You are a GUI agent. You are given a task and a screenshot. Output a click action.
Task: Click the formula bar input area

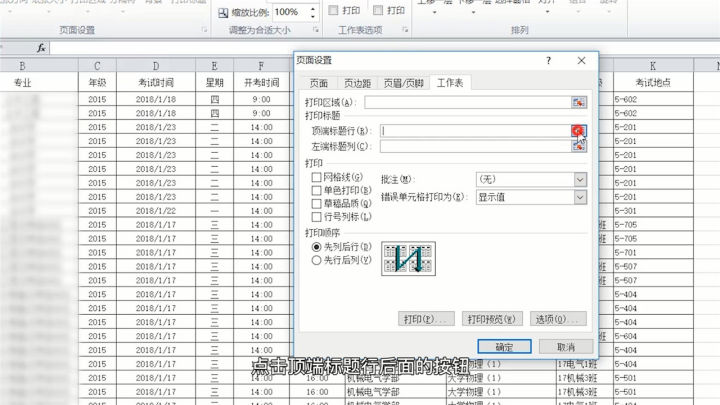click(385, 48)
